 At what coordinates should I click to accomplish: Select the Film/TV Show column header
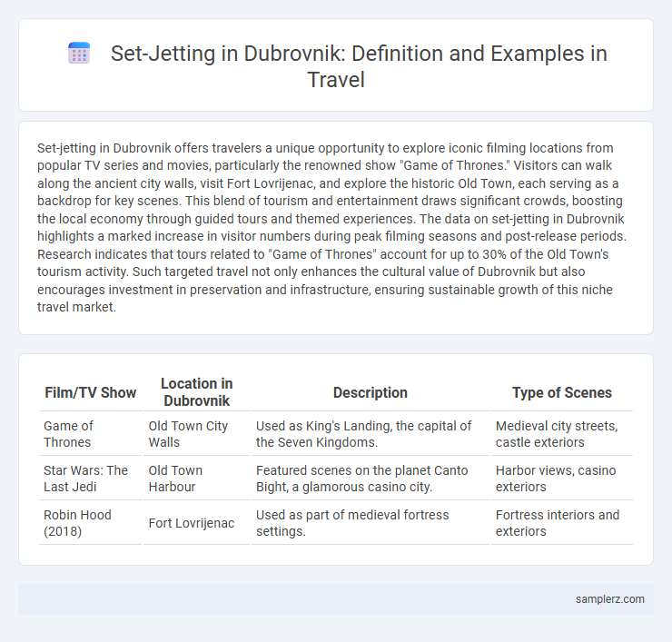click(91, 392)
